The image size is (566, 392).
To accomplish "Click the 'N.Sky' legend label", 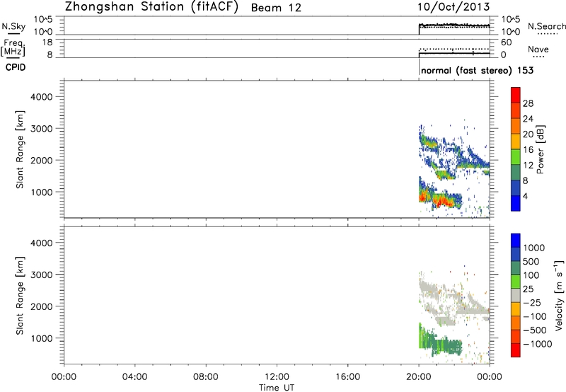I will [x=13, y=26].
